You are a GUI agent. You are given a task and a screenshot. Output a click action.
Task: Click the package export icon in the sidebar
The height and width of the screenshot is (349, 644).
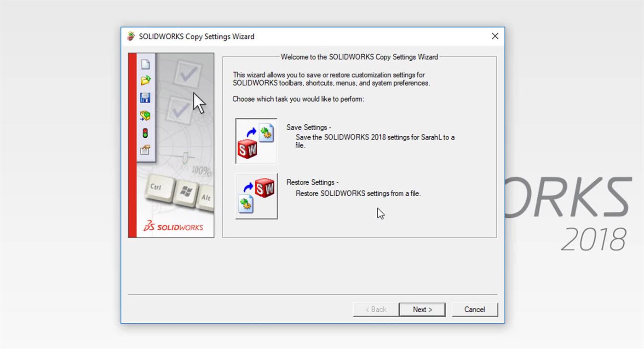(x=145, y=115)
